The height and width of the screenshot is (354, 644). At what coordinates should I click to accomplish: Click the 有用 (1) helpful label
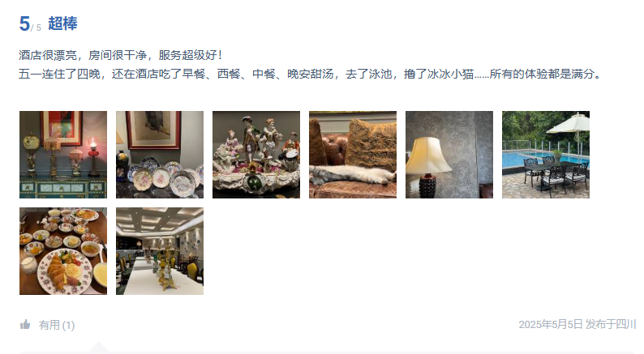57,326
